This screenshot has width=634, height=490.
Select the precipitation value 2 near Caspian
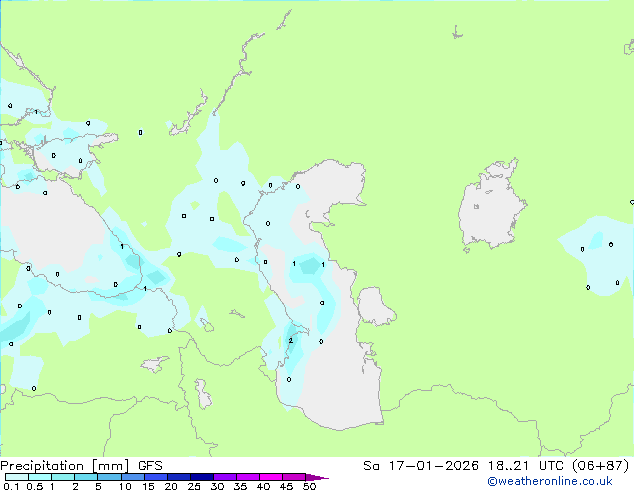point(290,341)
